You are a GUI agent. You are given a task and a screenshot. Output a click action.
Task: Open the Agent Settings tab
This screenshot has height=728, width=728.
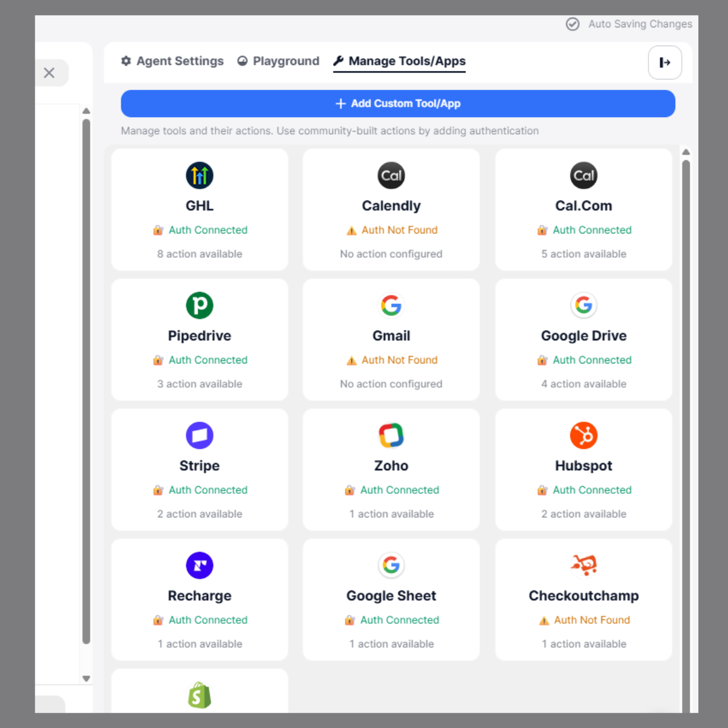[172, 61]
